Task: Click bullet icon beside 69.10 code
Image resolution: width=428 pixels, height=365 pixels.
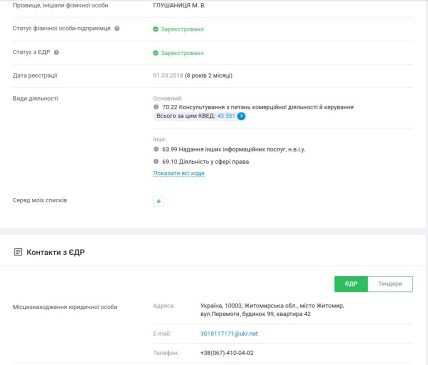Action: tap(156, 161)
